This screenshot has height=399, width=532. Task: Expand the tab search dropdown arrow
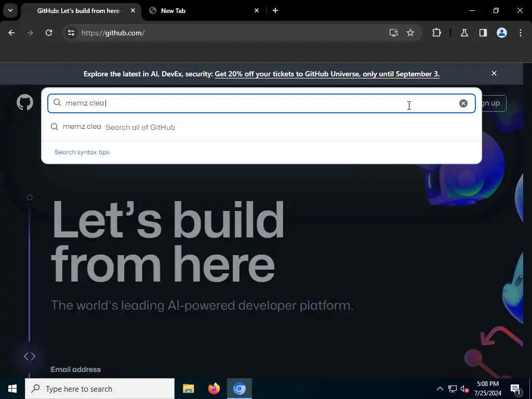(10, 10)
